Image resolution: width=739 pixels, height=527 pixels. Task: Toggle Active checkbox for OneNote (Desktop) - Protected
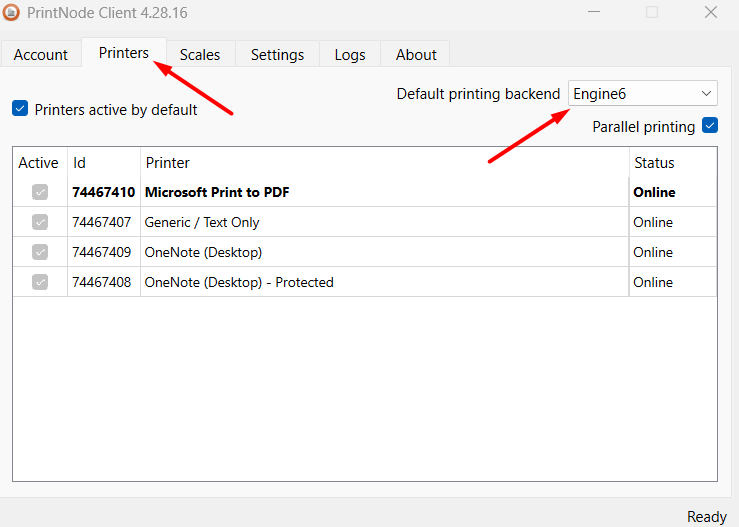[40, 282]
